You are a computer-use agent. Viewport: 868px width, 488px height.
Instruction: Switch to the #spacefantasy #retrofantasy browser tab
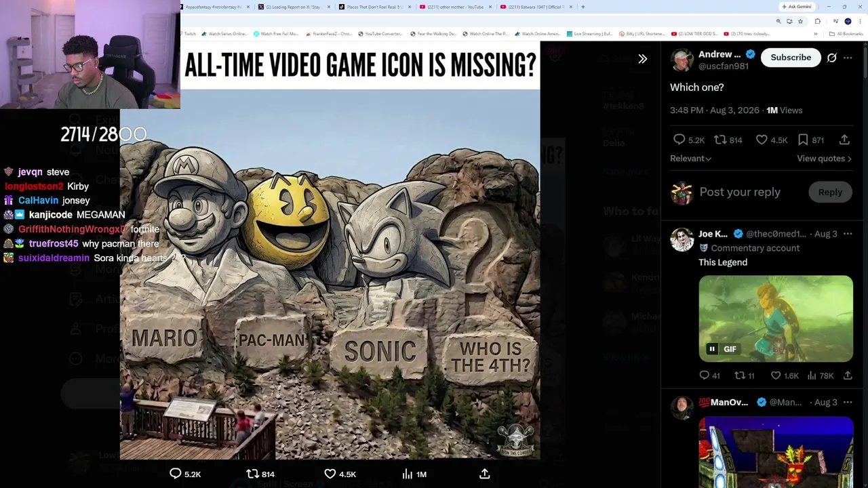pyautogui.click(x=213, y=7)
